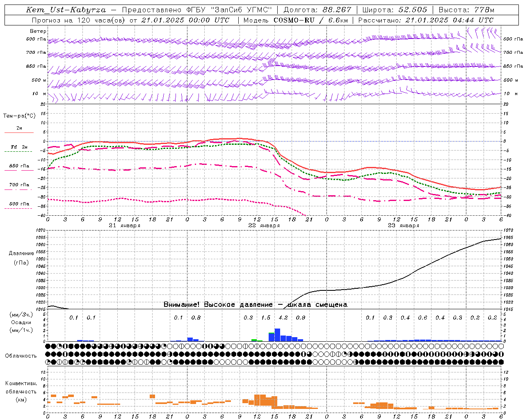Click the latitude value Широта: 52.505

395,10
